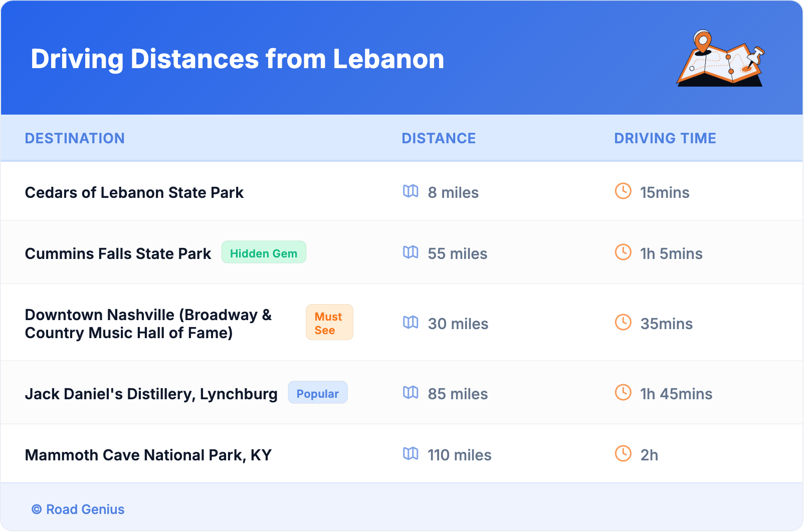Click the map illustration in the header
The height and width of the screenshot is (532, 804).
click(721, 59)
